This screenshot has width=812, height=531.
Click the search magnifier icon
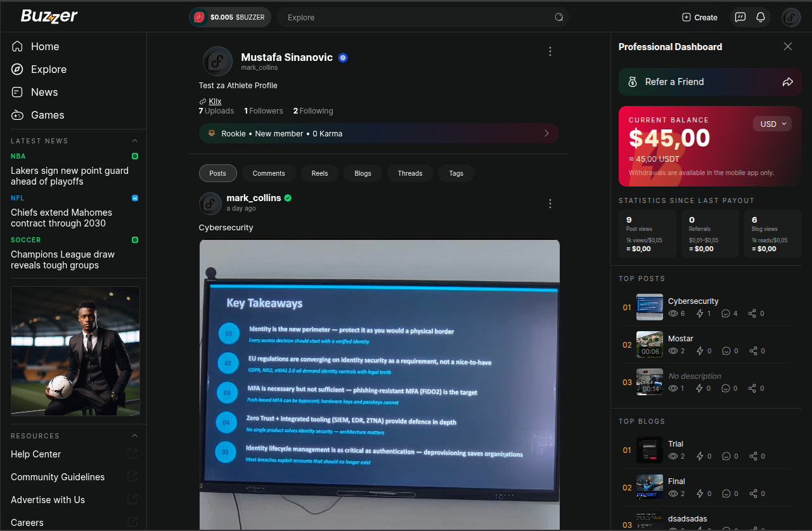(x=559, y=17)
